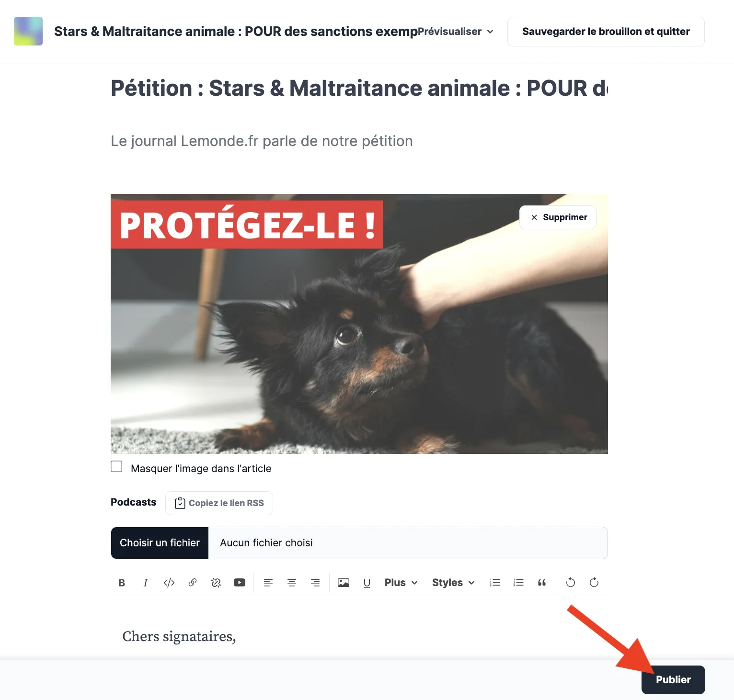Screen dimensions: 734x700
Task: Open the Styles dropdown
Action: click(x=453, y=583)
